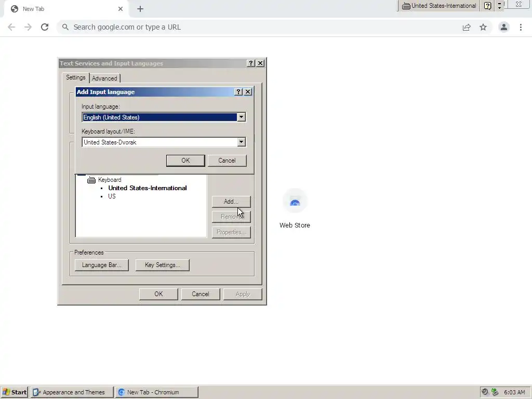Click the browser back arrow
This screenshot has height=399, width=532.
tap(11, 27)
